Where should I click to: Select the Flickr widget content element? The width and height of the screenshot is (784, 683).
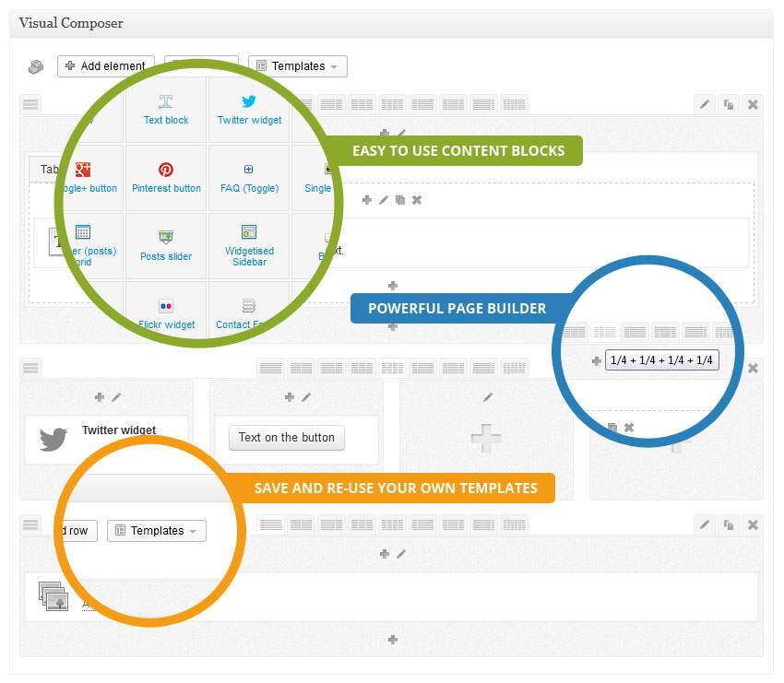pos(166,313)
